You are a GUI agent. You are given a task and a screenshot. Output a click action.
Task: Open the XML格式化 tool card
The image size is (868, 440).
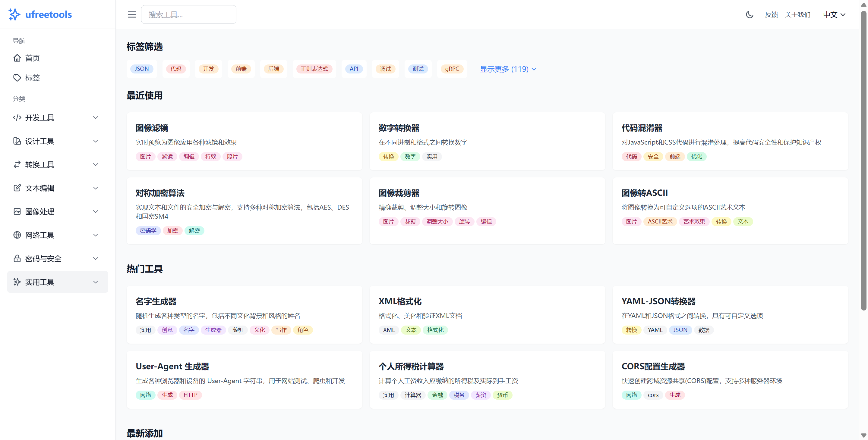(x=487, y=315)
